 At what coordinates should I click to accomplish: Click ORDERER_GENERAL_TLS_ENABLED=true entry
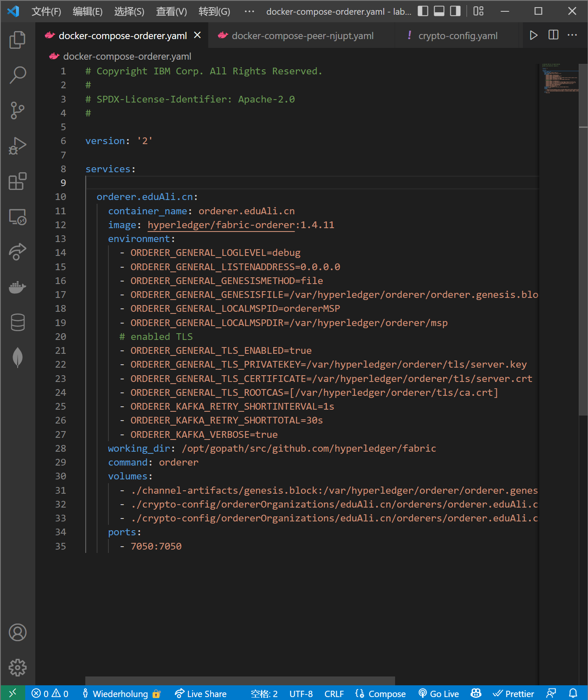pyautogui.click(x=221, y=350)
